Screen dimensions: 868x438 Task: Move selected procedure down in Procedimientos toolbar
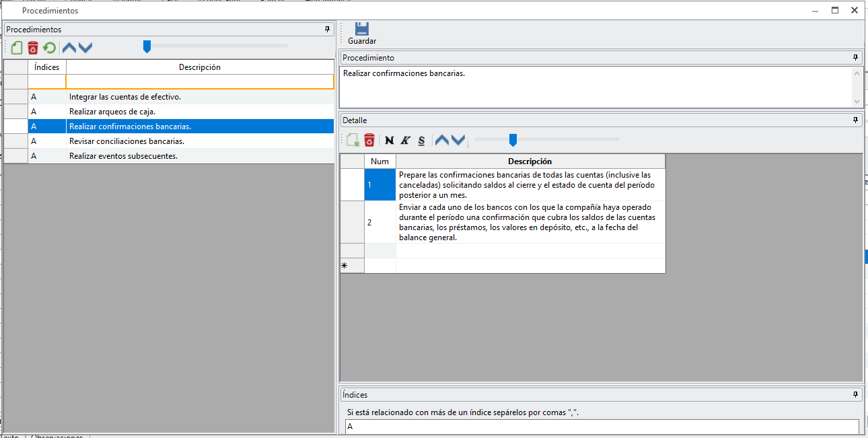pyautogui.click(x=85, y=48)
